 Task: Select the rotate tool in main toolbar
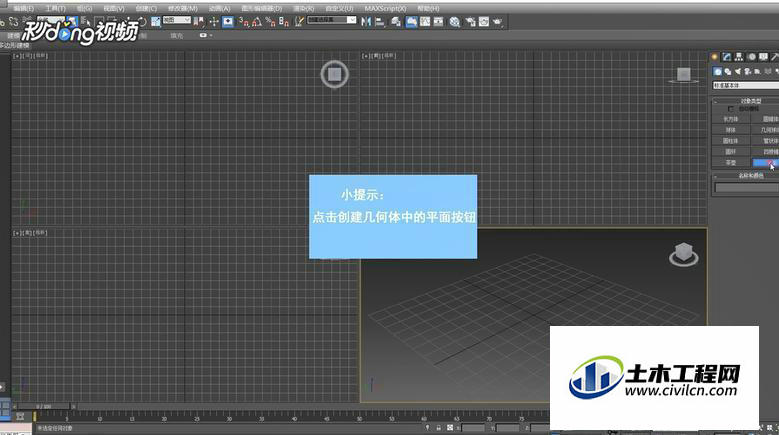click(x=143, y=21)
